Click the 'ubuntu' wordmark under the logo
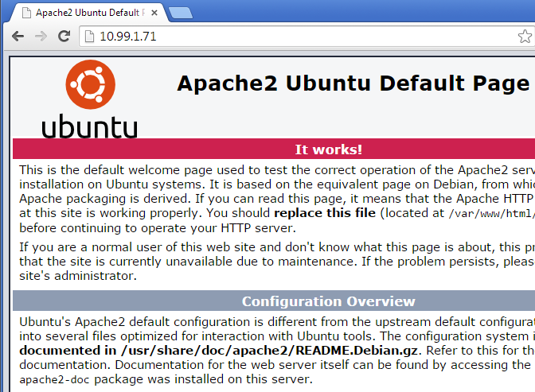Image resolution: width=535 pixels, height=392 pixels. pyautogui.click(x=89, y=126)
